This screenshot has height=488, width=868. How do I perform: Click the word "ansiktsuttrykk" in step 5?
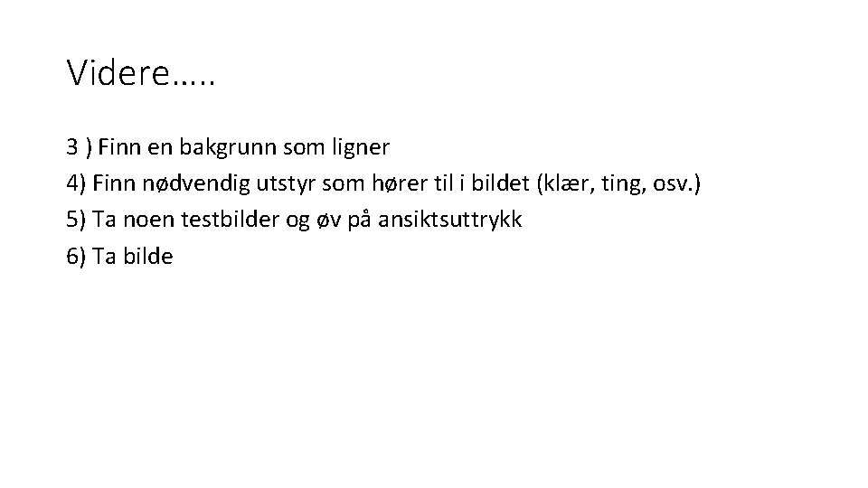tap(450, 220)
